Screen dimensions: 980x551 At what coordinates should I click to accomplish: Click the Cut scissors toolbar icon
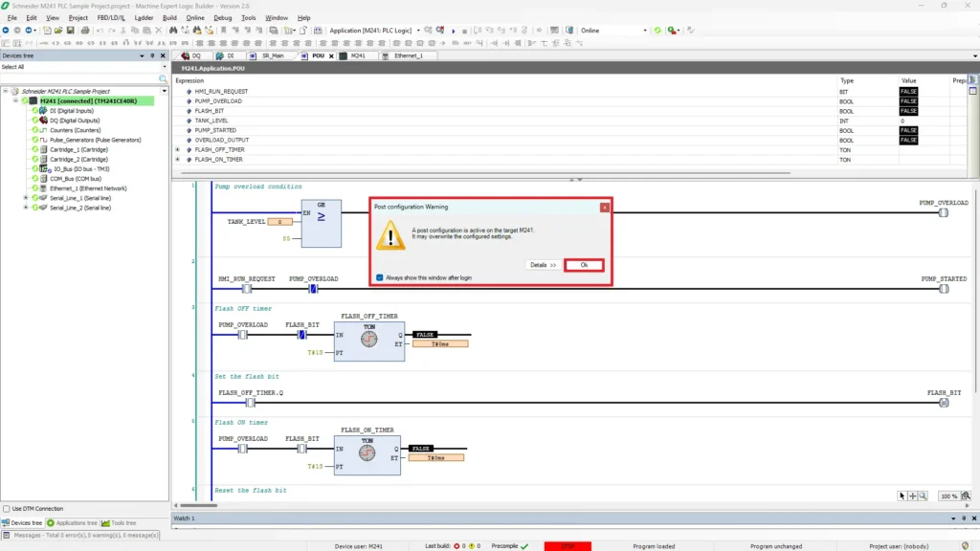[123, 30]
